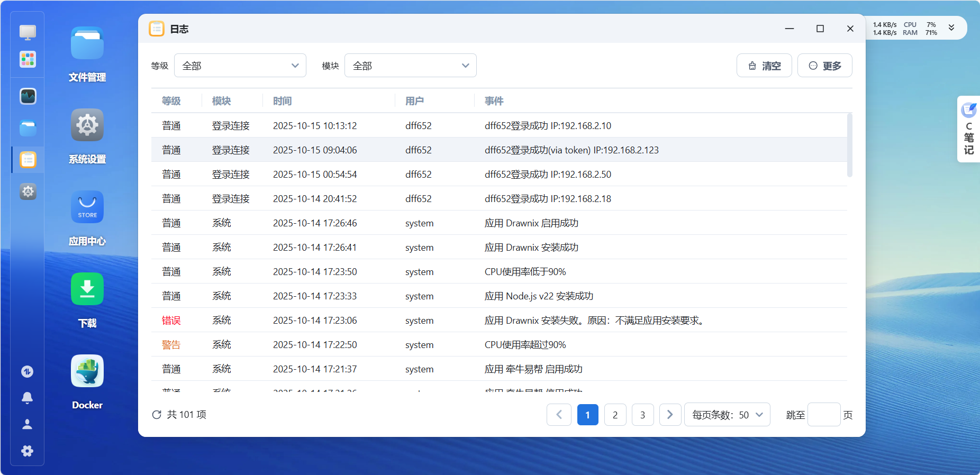The image size is (980, 475).
Task: Launch the 应用中心 store app
Action: point(87,207)
